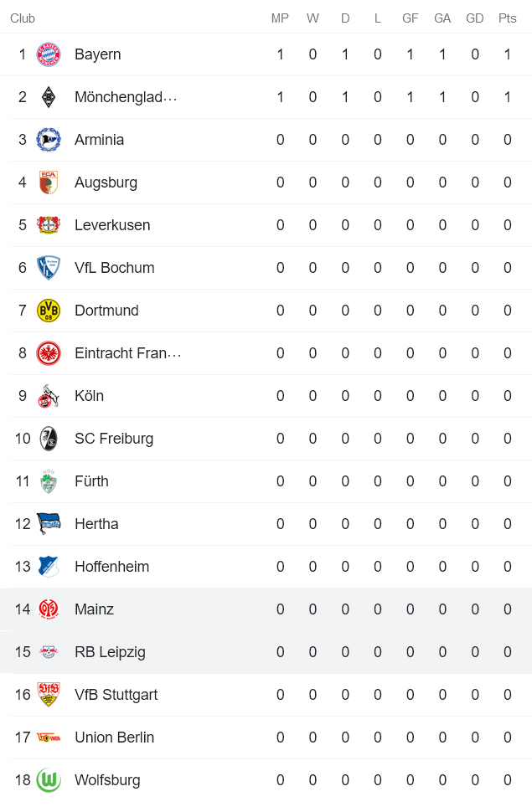Click the RB Leipzig badge
The height and width of the screenshot is (812, 532).
(x=49, y=652)
